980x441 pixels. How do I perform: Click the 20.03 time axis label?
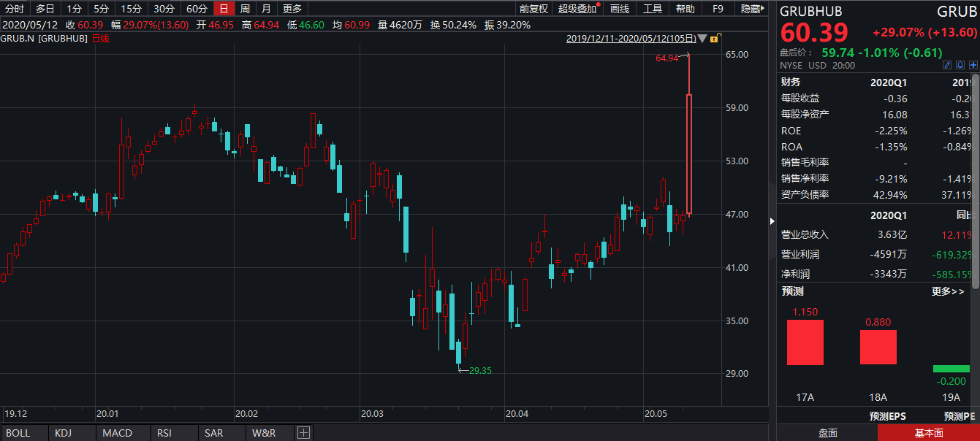(x=372, y=413)
